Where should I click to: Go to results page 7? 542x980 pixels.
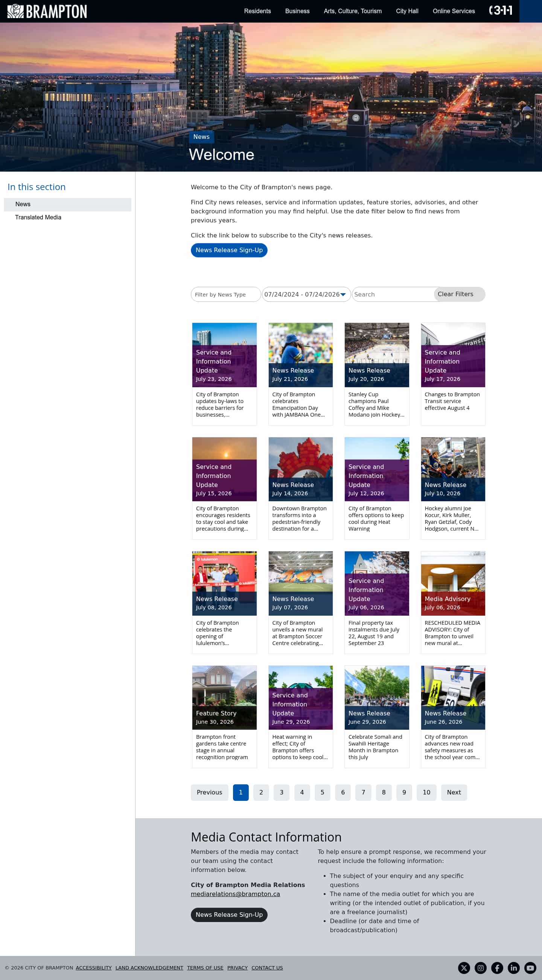(363, 792)
